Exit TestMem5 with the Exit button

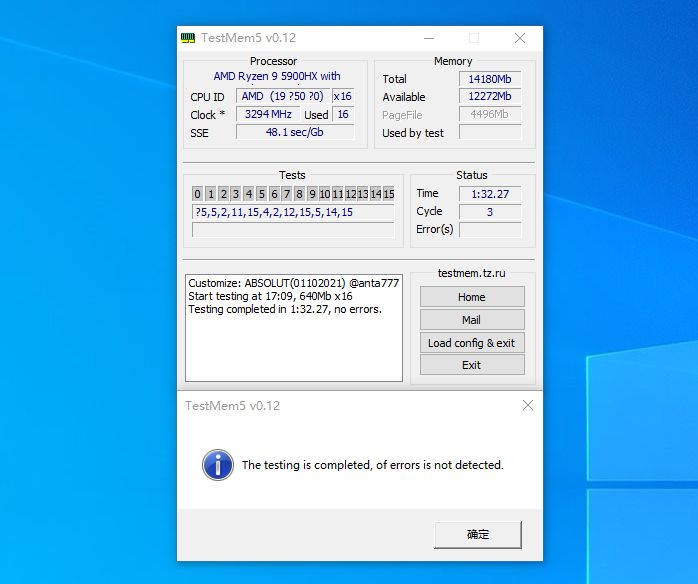pos(472,365)
